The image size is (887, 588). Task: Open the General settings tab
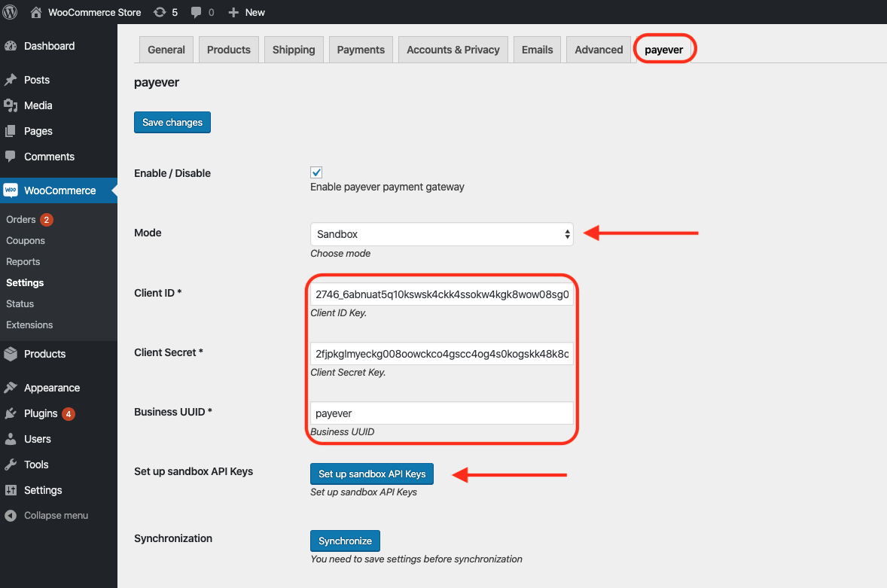[x=166, y=50]
